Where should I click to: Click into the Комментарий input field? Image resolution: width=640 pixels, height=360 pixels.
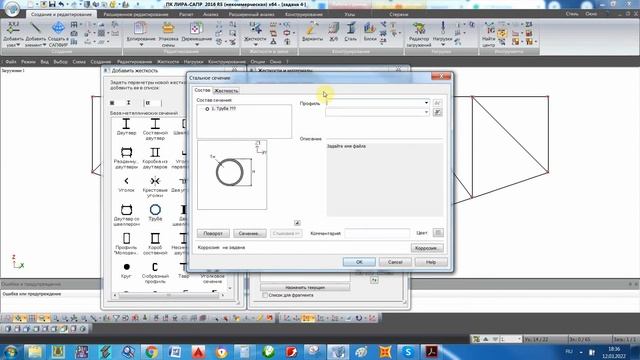point(377,233)
